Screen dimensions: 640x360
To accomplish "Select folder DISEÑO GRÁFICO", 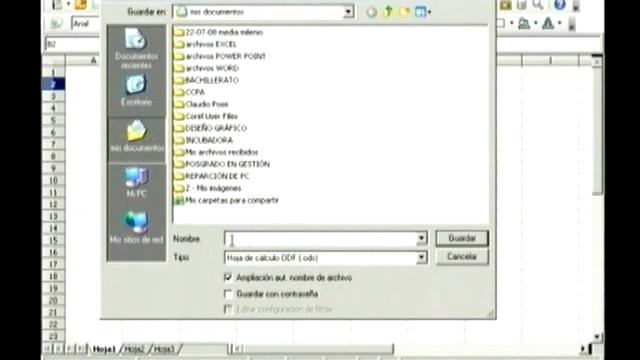I will click(x=211, y=128).
